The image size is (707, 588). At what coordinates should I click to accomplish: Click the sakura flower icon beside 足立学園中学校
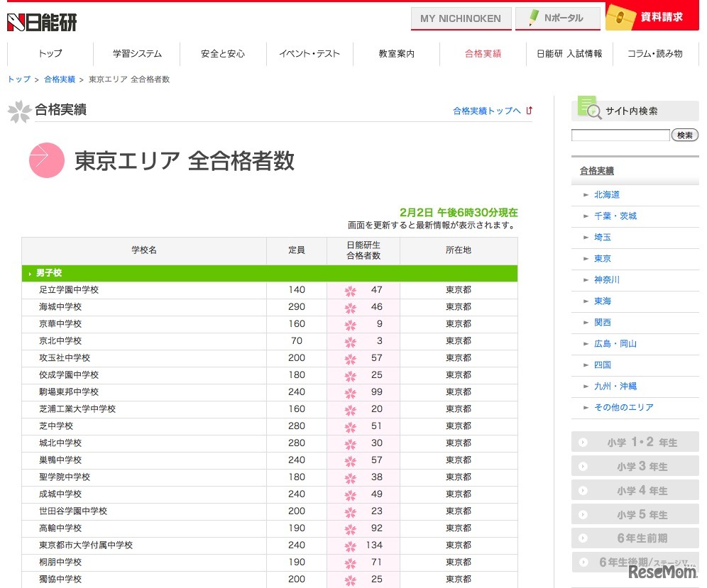point(349,289)
